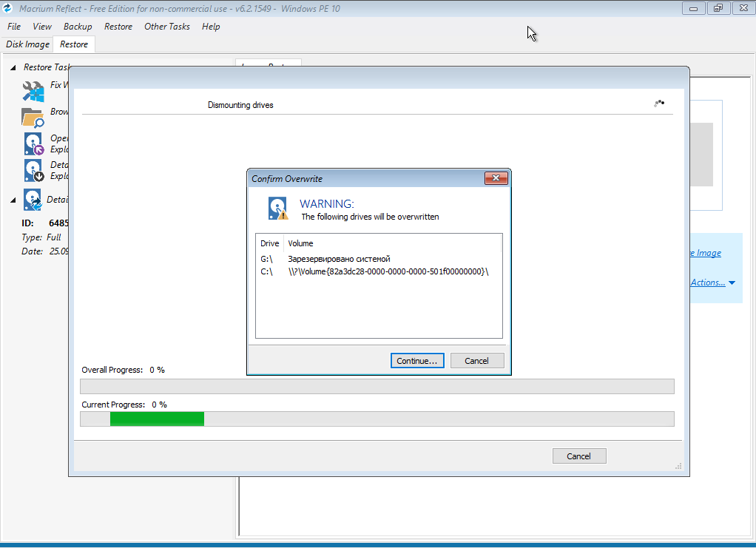This screenshot has width=756, height=548.
Task: Click the Macrium Reflect title bar logo
Action: point(7,8)
